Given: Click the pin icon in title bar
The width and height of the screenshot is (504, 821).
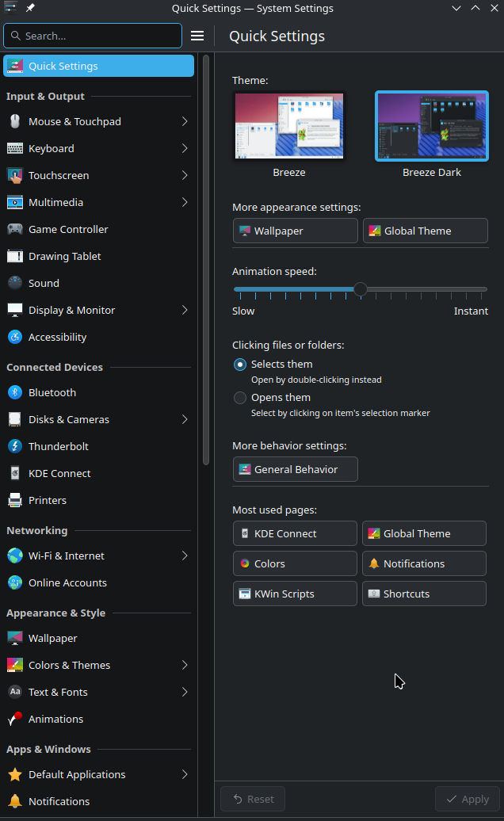Looking at the screenshot, I should click(x=30, y=9).
